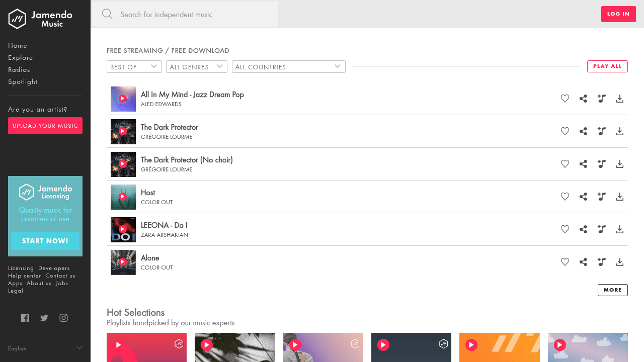Click the search for independent music field

coord(185,14)
